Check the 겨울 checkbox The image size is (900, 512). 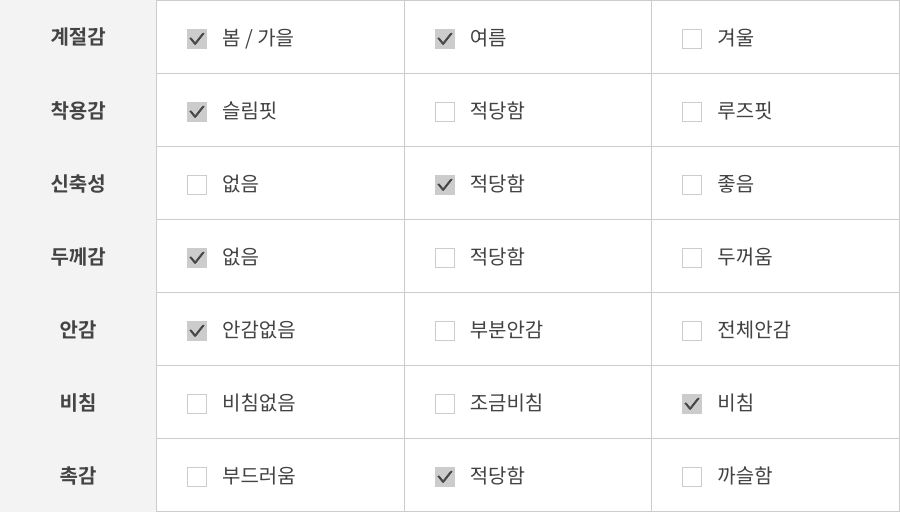click(692, 39)
